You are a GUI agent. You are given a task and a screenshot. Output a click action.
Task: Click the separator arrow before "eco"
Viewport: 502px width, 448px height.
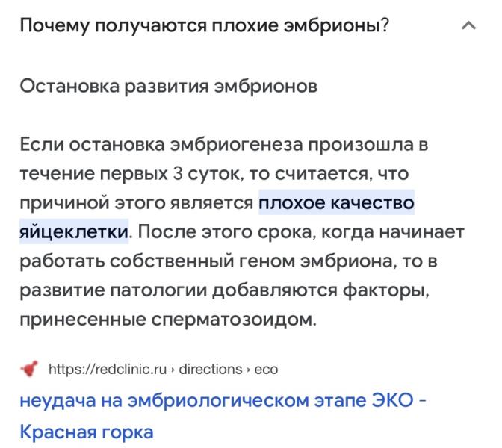pos(248,370)
